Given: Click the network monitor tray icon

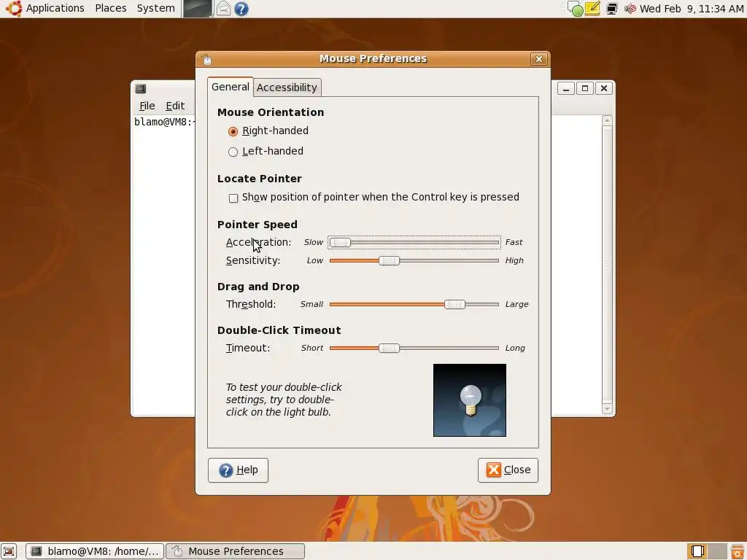Looking at the screenshot, I should 612,9.
